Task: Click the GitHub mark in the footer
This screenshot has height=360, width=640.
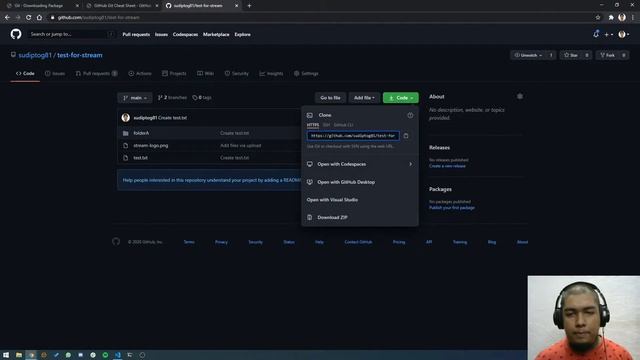Action: tap(116, 242)
